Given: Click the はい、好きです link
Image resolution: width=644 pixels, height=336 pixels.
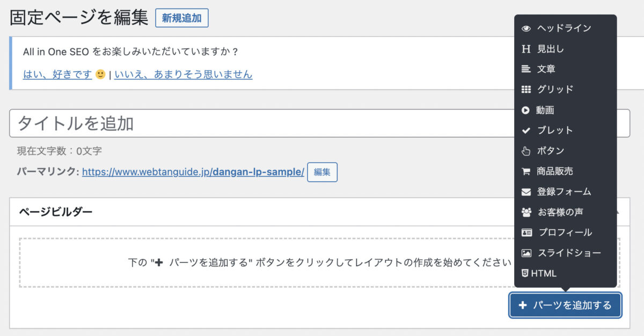Looking at the screenshot, I should point(57,75).
